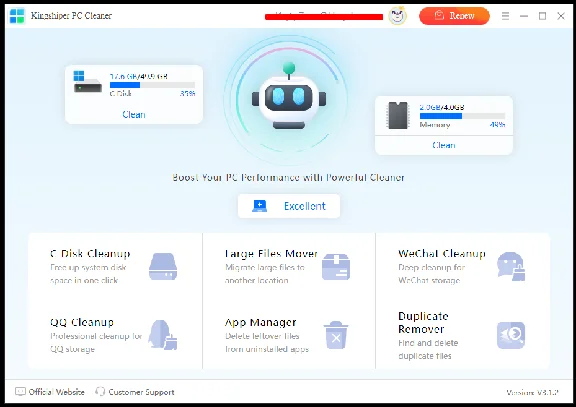Click the robot mascot in the center
Screen dimensions: 576x407
tap(289, 96)
